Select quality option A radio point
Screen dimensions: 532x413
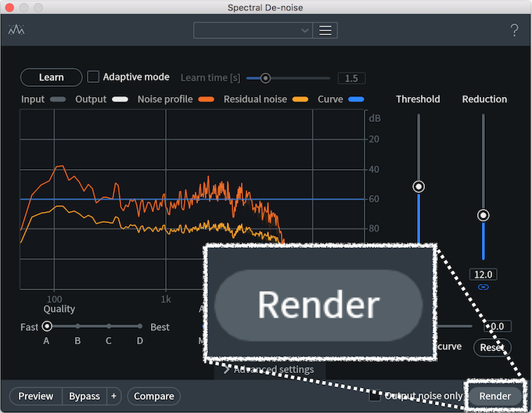pyautogui.click(x=47, y=326)
